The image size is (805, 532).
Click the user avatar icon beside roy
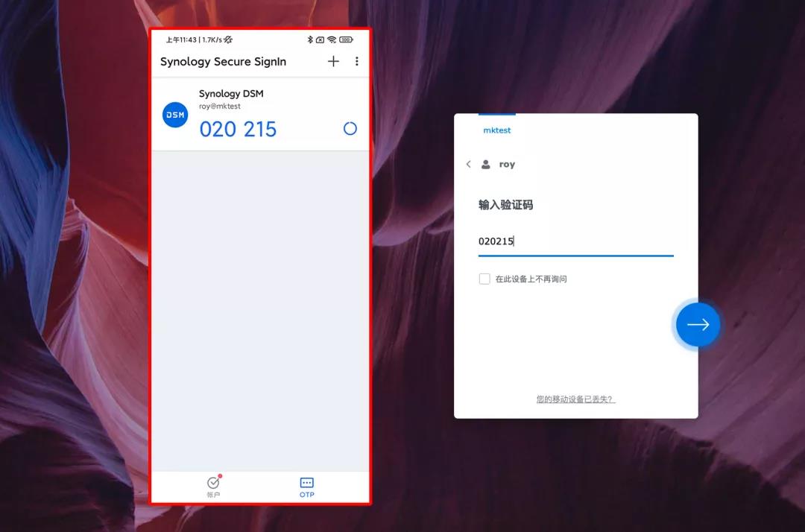click(486, 164)
